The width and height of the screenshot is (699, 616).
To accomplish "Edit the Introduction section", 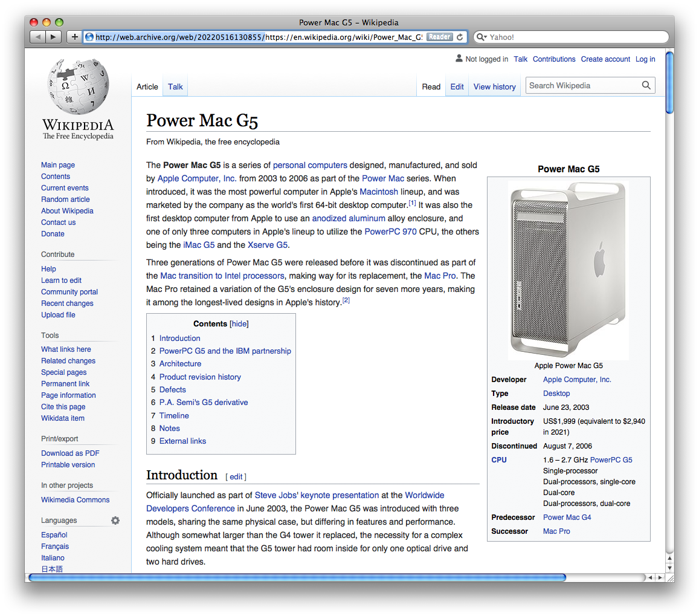I will 236,477.
